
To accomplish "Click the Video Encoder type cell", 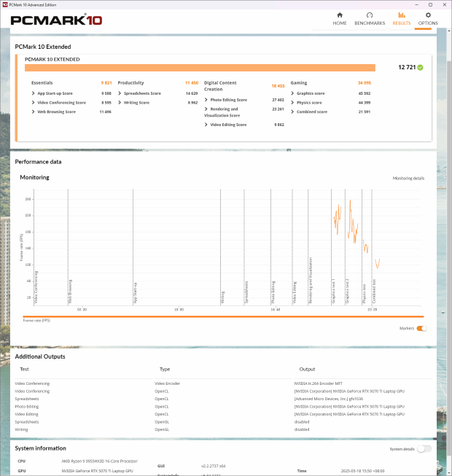I will click(x=167, y=383).
